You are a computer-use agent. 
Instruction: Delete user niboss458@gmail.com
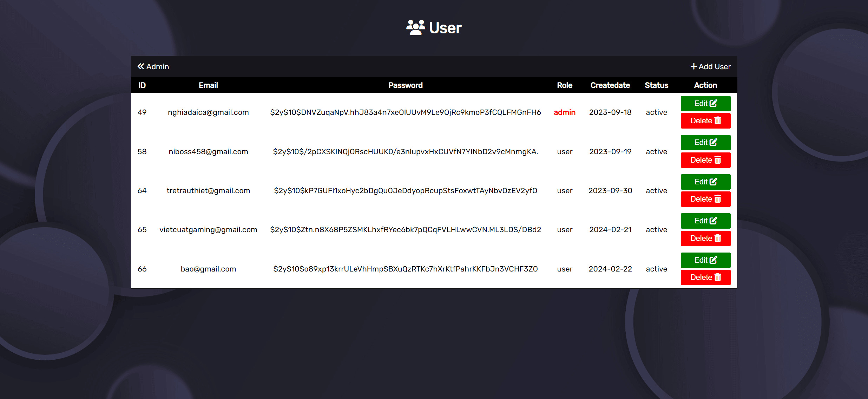(705, 160)
